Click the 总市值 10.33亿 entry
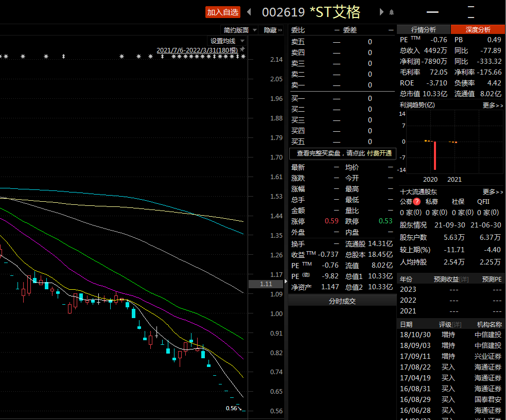 424,94
